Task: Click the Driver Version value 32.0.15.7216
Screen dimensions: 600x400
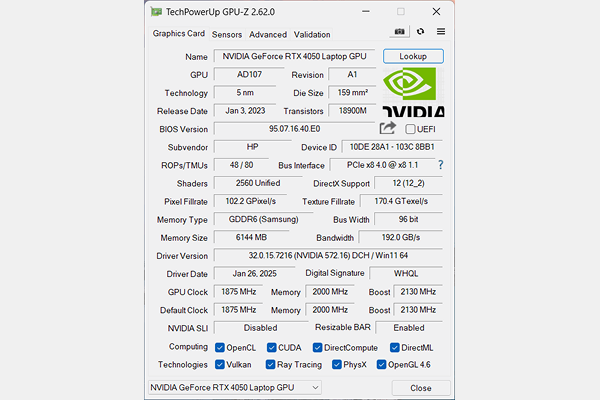Action: [x=328, y=255]
